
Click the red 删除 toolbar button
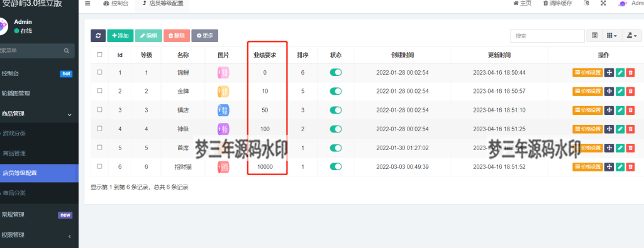point(177,36)
